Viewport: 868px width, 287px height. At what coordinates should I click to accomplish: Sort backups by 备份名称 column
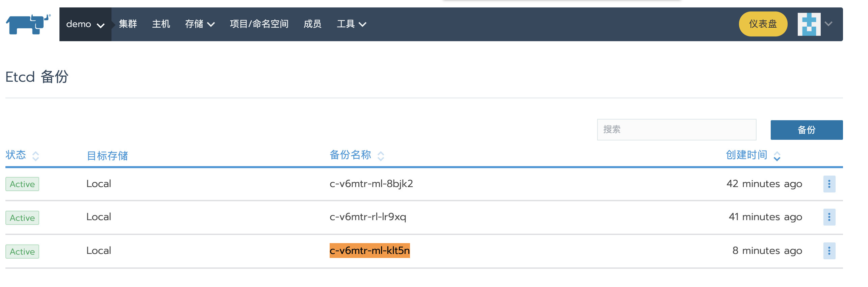(x=357, y=155)
